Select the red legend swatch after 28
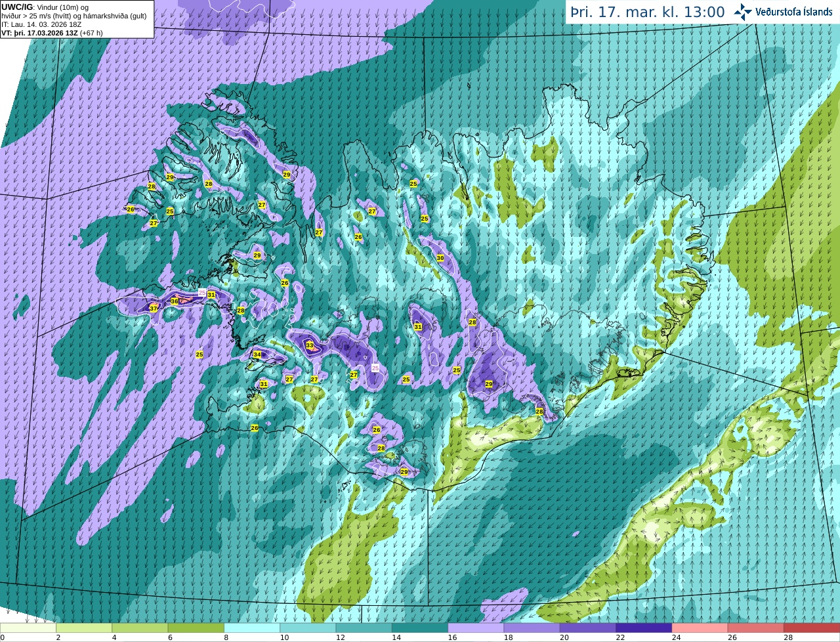The height and width of the screenshot is (642, 840). pos(812,628)
